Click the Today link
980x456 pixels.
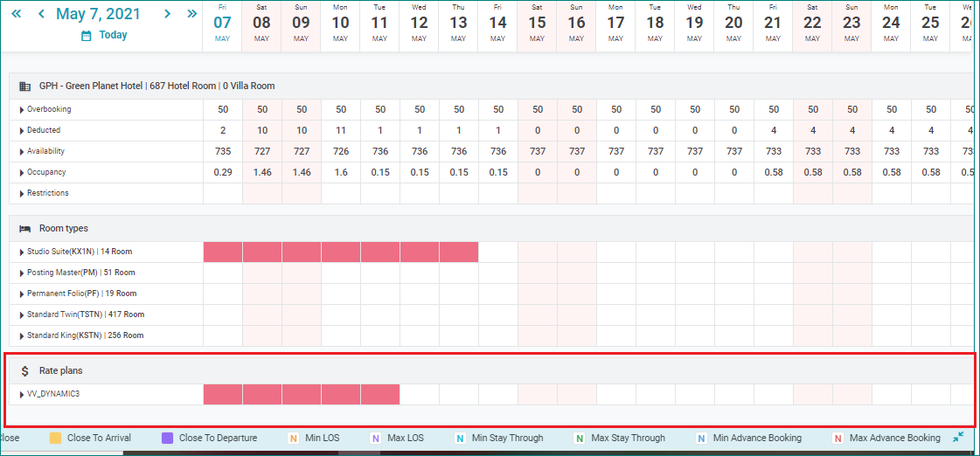tap(113, 36)
